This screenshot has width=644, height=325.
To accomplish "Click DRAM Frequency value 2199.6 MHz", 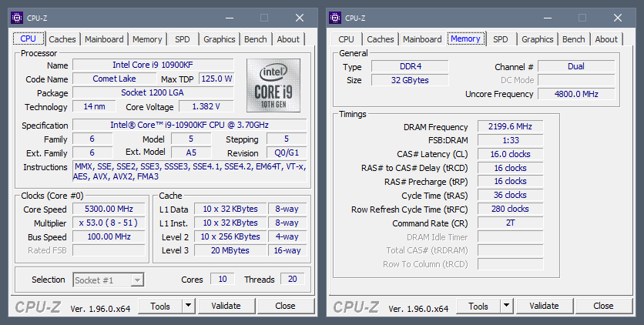I will tap(511, 126).
